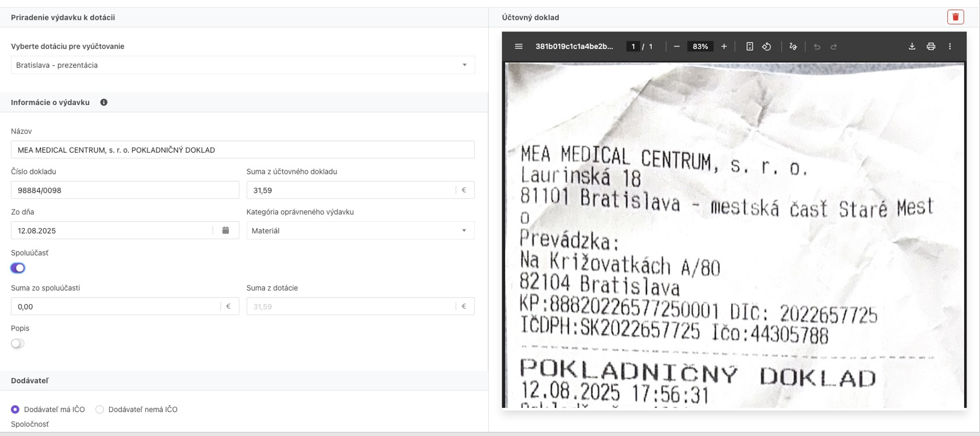Rotate the document counterclockwise
The height and width of the screenshot is (436, 980).
coord(767,47)
